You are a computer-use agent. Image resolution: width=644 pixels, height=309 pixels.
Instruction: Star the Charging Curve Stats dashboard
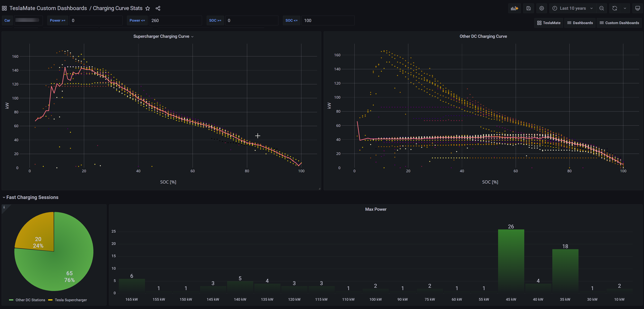147,8
